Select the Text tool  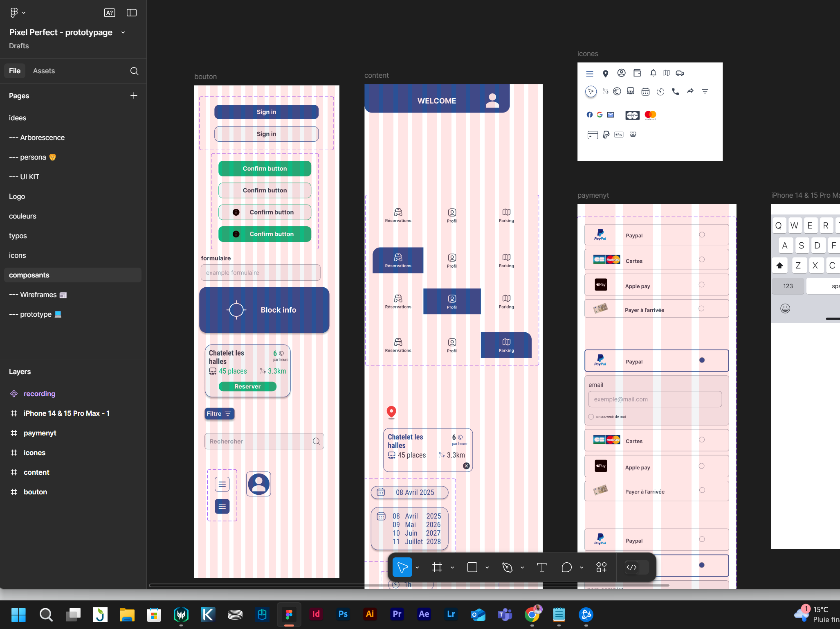[542, 567]
